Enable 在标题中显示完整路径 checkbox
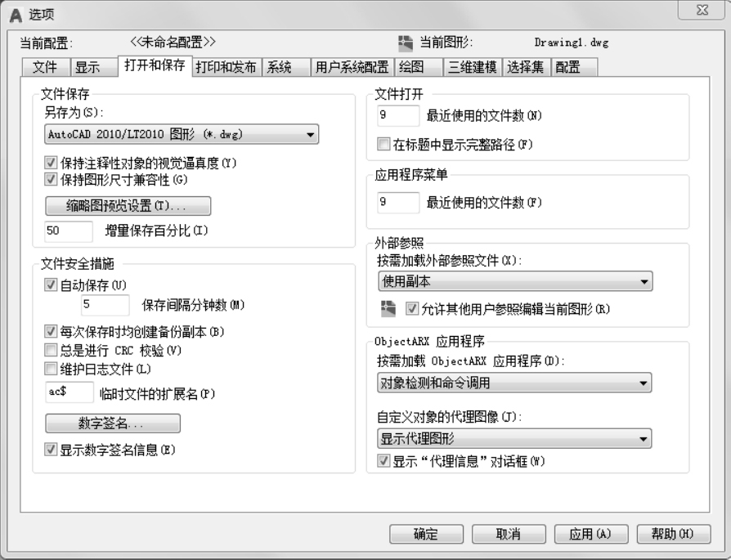 (x=383, y=144)
